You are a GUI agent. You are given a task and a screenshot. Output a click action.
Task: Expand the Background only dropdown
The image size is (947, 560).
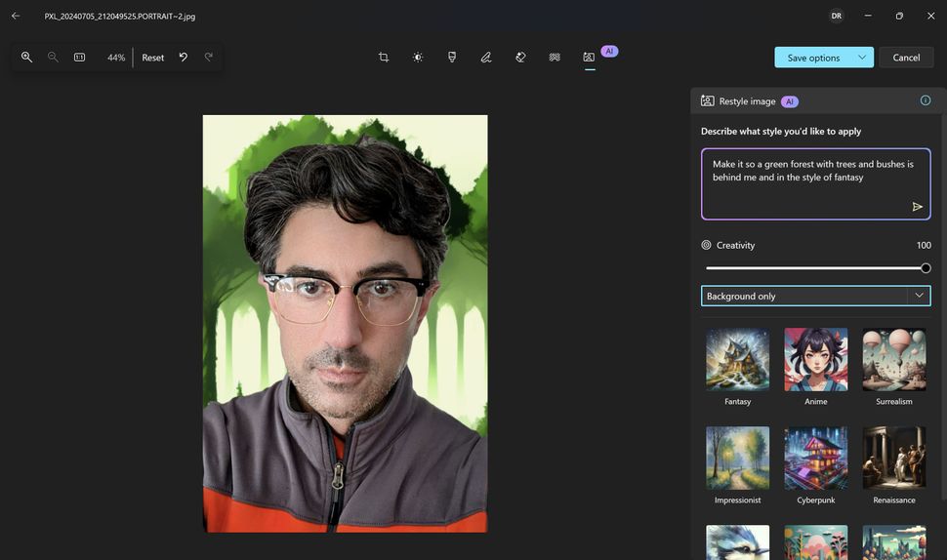pos(919,296)
